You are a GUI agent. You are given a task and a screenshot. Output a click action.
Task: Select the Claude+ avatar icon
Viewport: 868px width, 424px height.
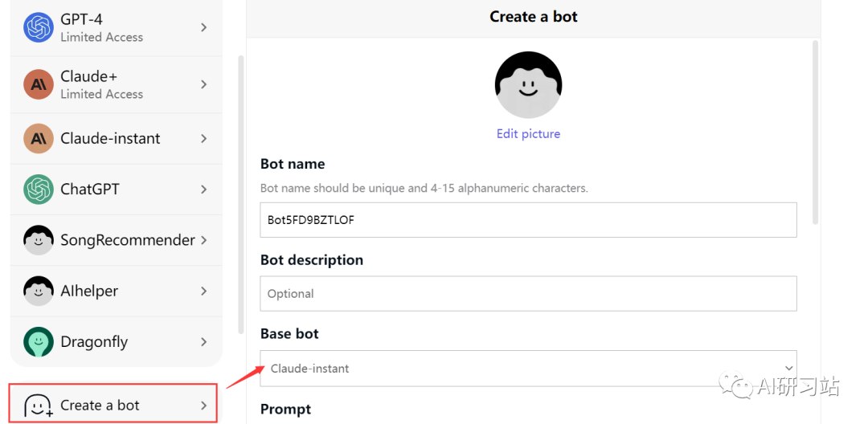pyautogui.click(x=39, y=84)
